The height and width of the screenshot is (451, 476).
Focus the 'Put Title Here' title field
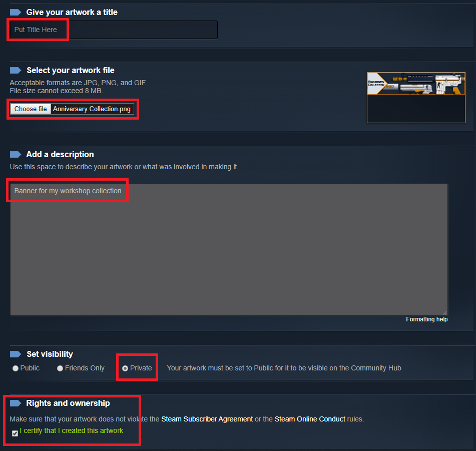(114, 30)
